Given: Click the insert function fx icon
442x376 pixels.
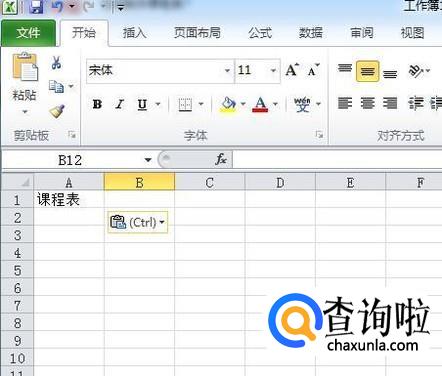Looking at the screenshot, I should (221, 160).
